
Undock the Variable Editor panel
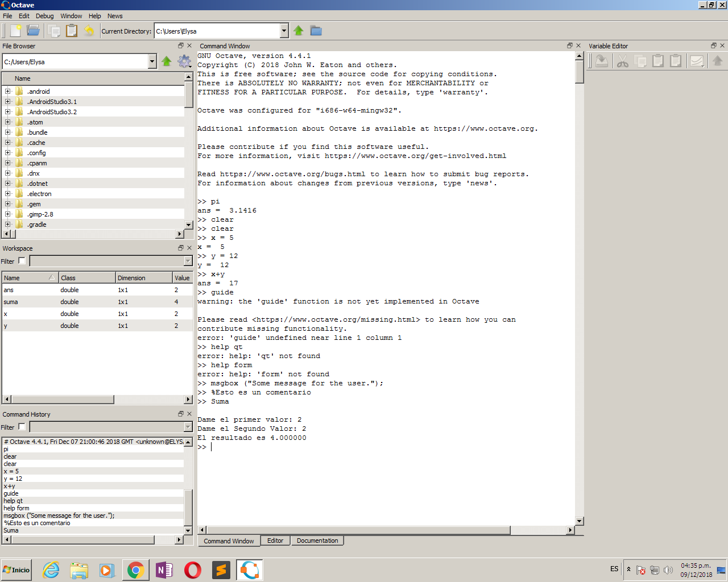pyautogui.click(x=714, y=45)
